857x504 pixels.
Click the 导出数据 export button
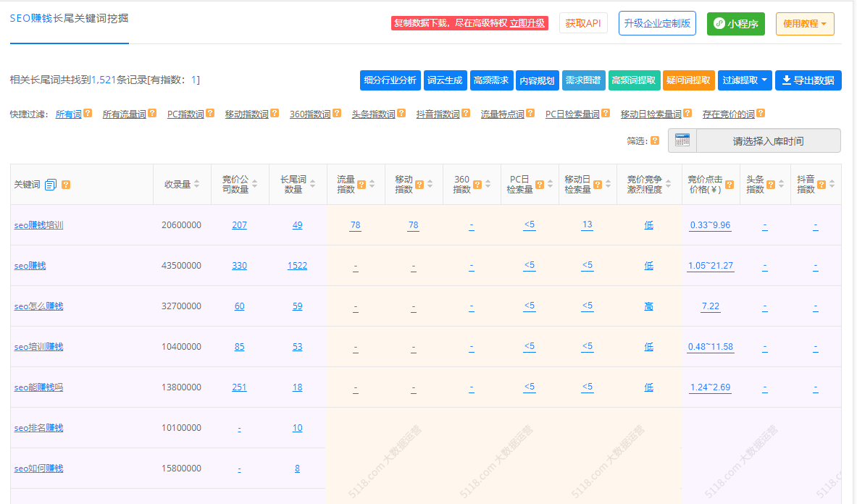808,80
